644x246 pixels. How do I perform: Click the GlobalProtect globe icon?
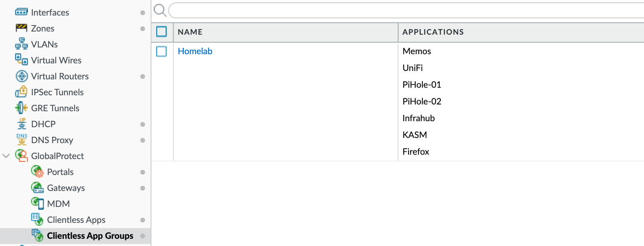click(x=22, y=155)
